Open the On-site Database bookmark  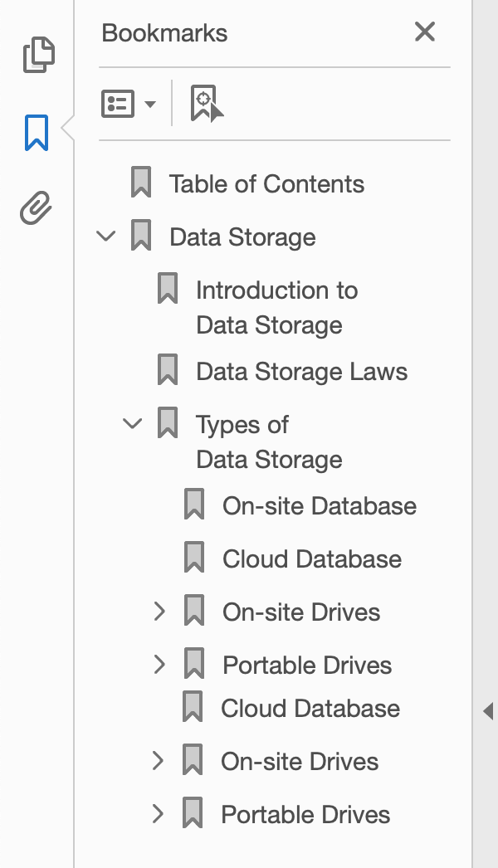coord(319,505)
